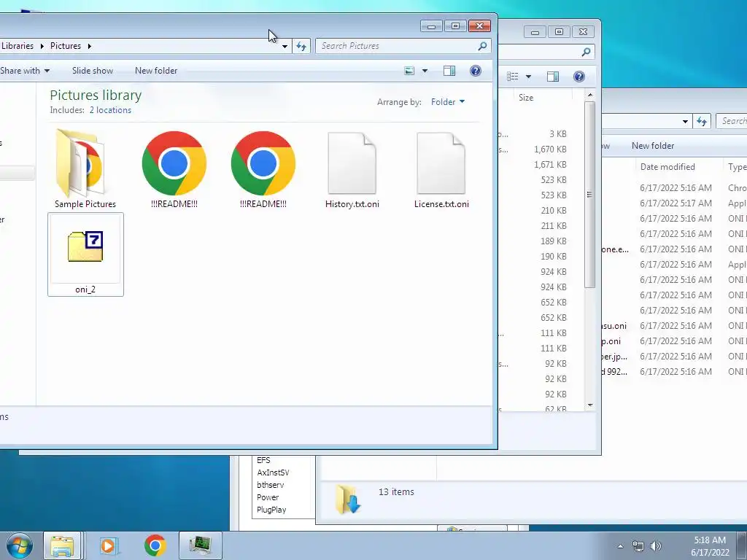Open view options dropdown in middle window

tap(528, 77)
